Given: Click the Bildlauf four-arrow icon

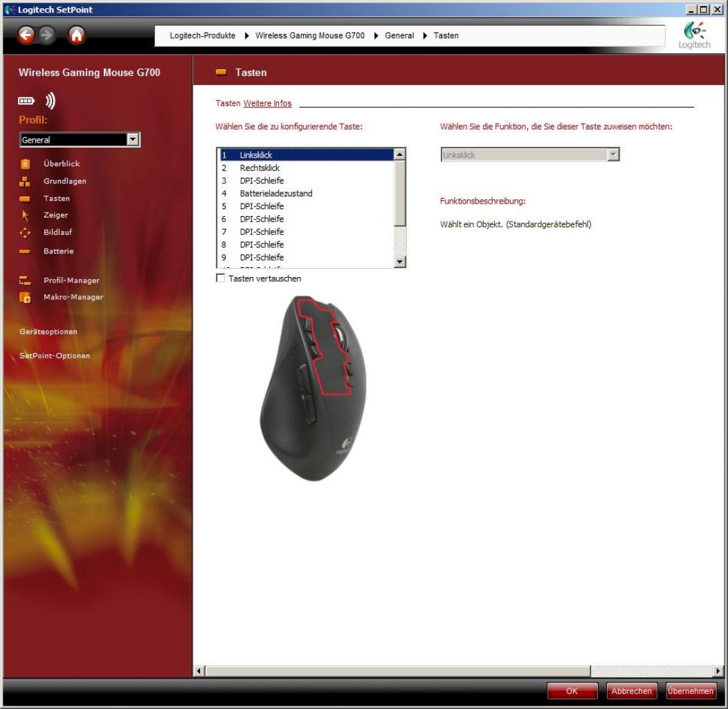Looking at the screenshot, I should click(x=25, y=233).
